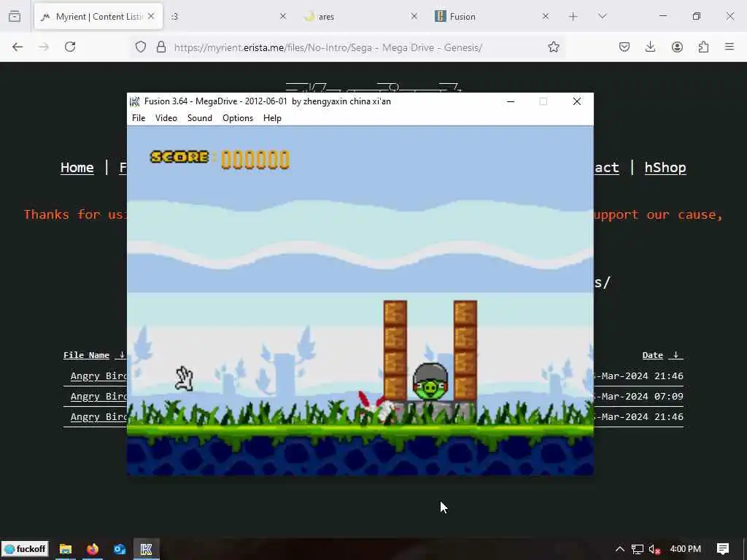
Task: Close the ':3' browser tab
Action: (x=282, y=16)
